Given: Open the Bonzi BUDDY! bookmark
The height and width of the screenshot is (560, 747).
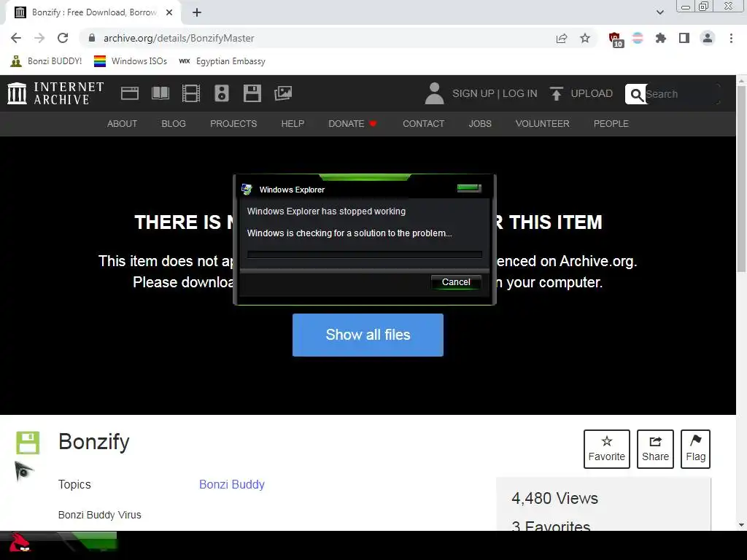Looking at the screenshot, I should point(46,61).
